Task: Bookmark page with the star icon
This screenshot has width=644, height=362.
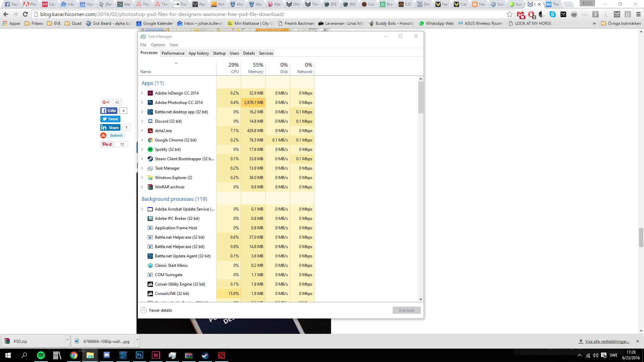Action: pyautogui.click(x=509, y=14)
